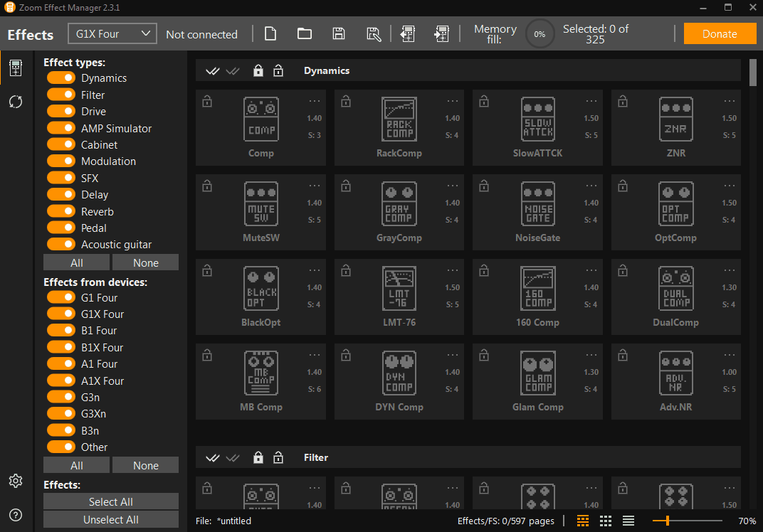Click the Select All effects button
Image resolution: width=763 pixels, height=532 pixels.
coord(111,501)
